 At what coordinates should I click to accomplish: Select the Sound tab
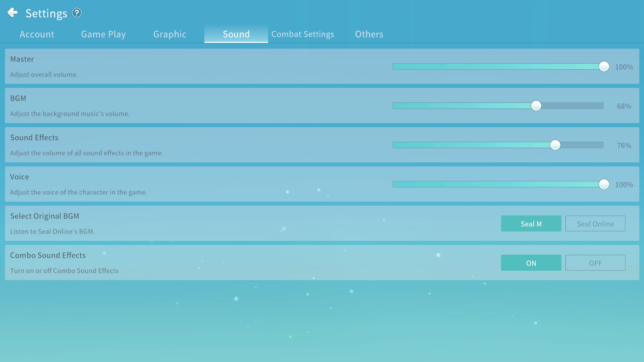tap(236, 34)
